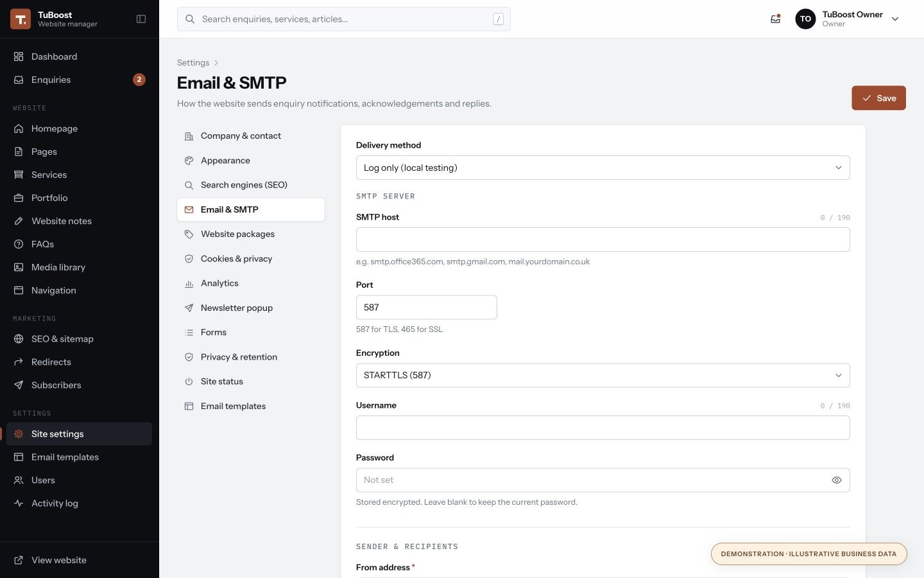Click the Enquiries badge showing 2

(x=139, y=80)
